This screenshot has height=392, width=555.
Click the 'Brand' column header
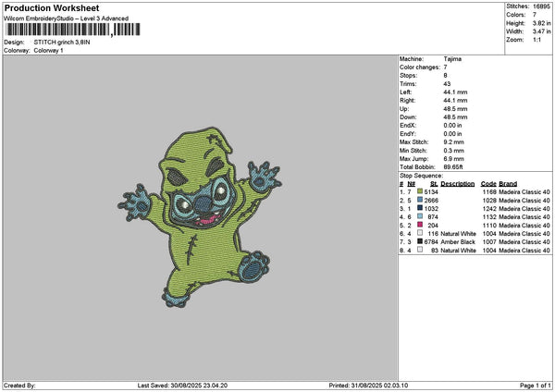(x=508, y=184)
